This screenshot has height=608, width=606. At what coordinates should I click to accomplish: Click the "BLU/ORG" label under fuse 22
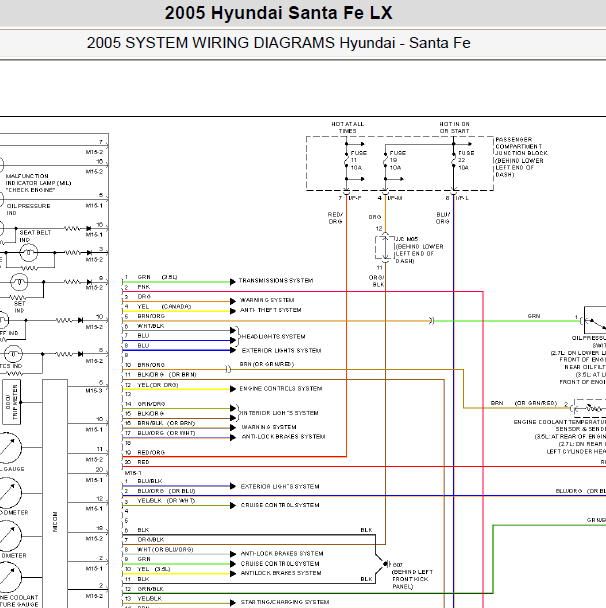click(443, 218)
